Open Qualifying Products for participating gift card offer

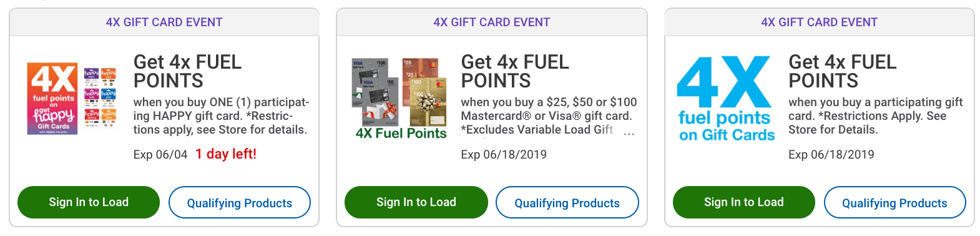(x=895, y=202)
